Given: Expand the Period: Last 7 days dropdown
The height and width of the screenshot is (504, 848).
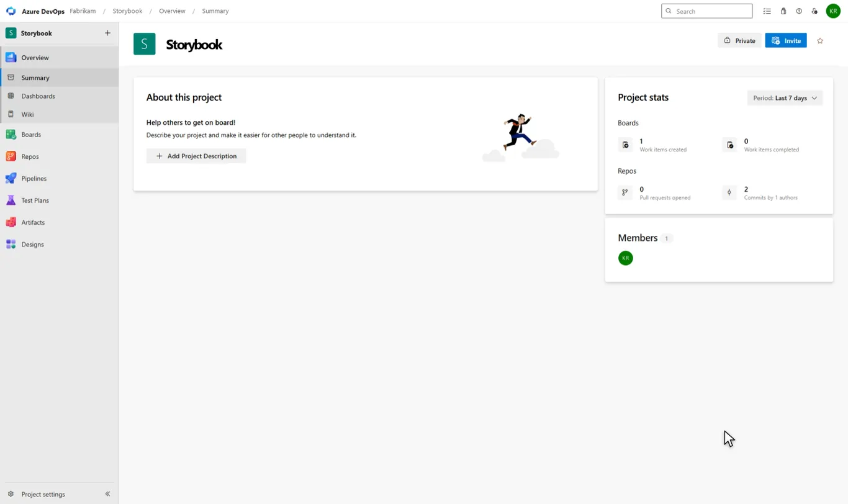Looking at the screenshot, I should tap(785, 98).
